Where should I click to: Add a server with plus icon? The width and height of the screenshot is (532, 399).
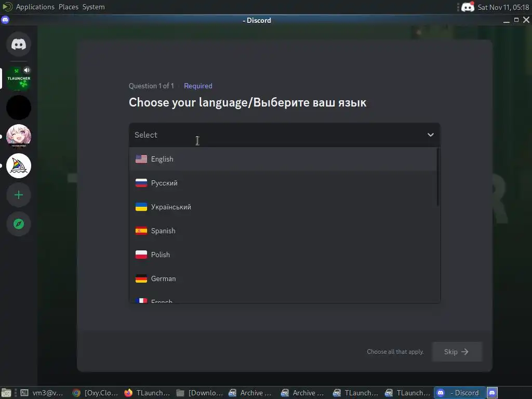coord(19,195)
